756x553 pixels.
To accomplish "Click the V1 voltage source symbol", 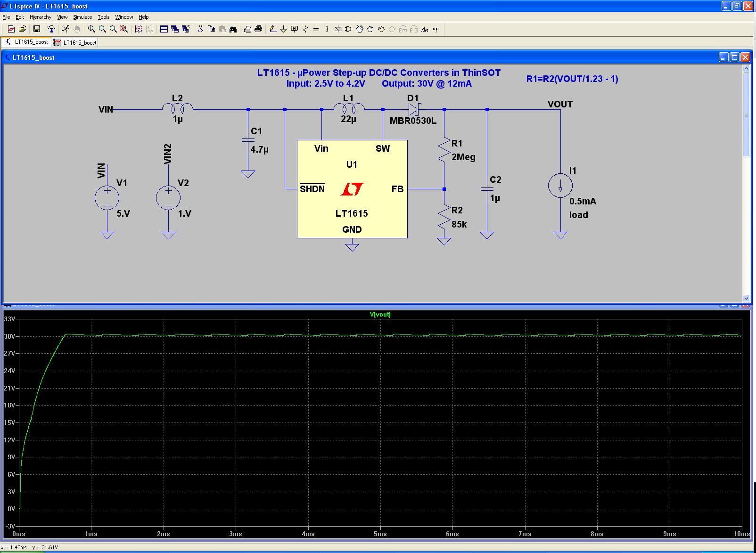I will click(107, 197).
